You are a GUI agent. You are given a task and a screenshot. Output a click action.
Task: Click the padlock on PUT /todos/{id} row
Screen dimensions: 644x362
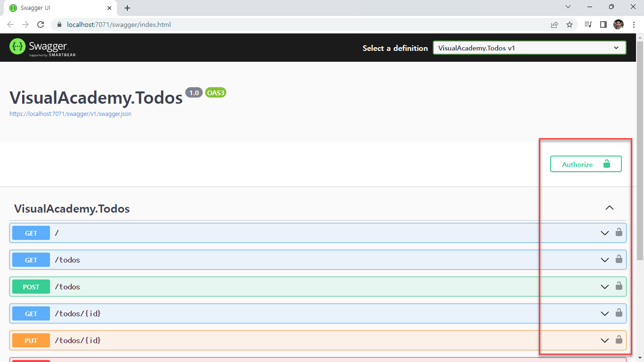click(x=619, y=339)
